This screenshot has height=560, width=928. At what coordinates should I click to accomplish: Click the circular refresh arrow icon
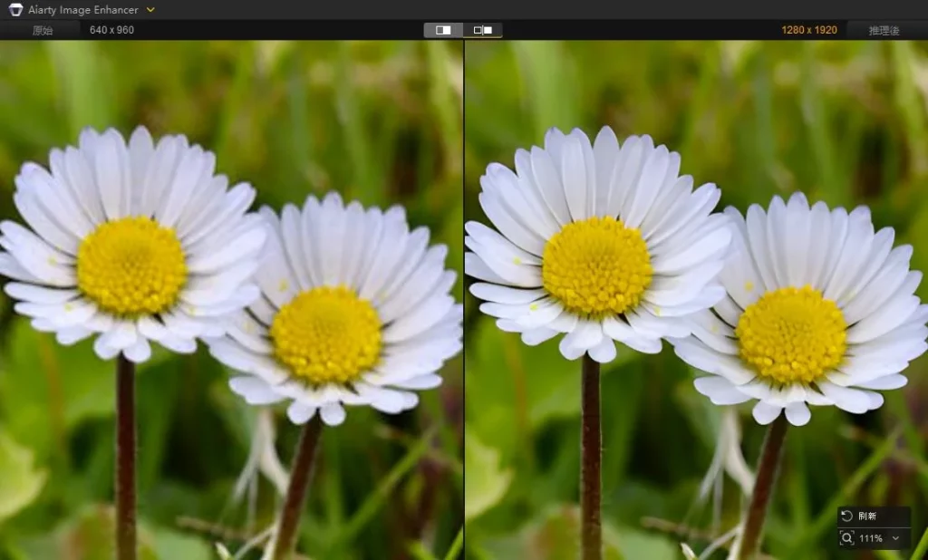[x=846, y=516]
